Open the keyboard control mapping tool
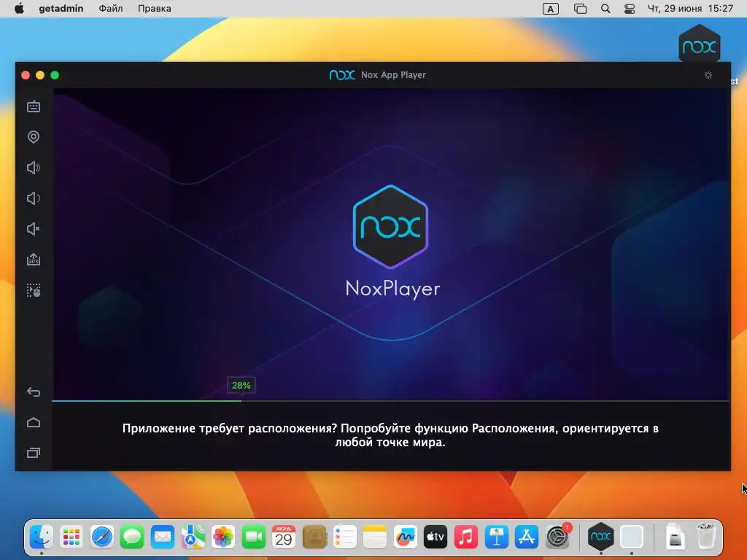 tap(34, 106)
